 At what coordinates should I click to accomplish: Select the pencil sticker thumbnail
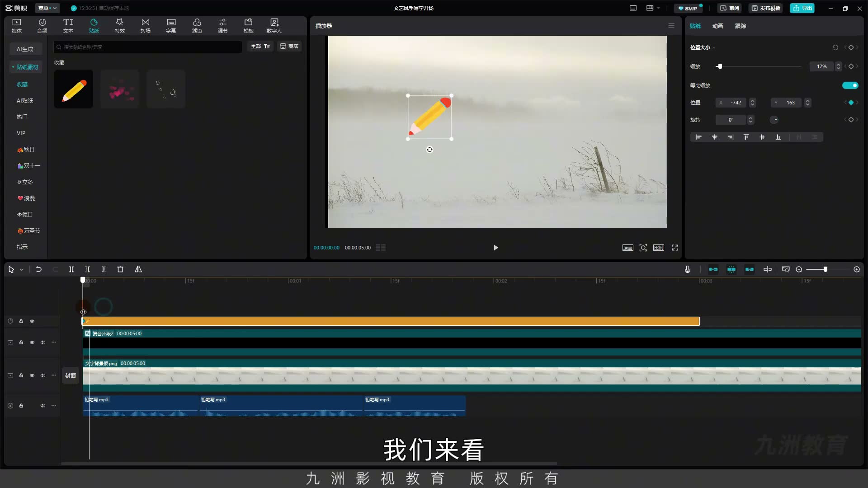(74, 89)
